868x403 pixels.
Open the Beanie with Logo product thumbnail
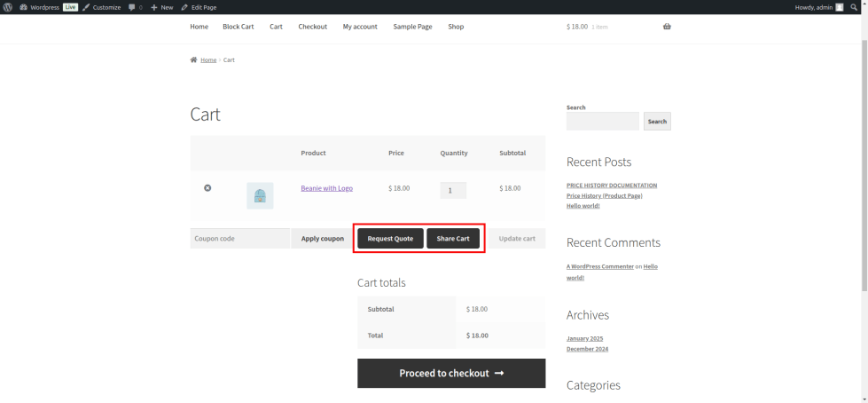(260, 195)
